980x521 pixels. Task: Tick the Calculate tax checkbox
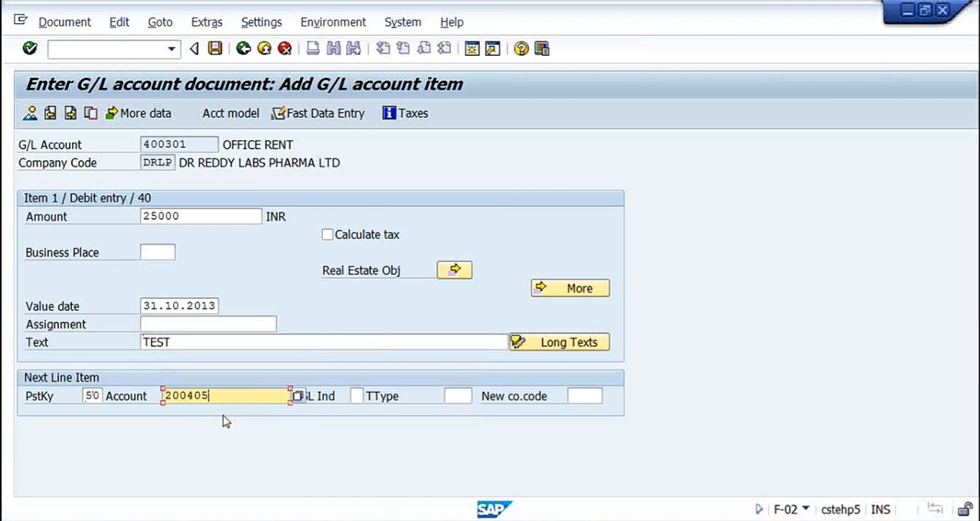click(x=327, y=234)
